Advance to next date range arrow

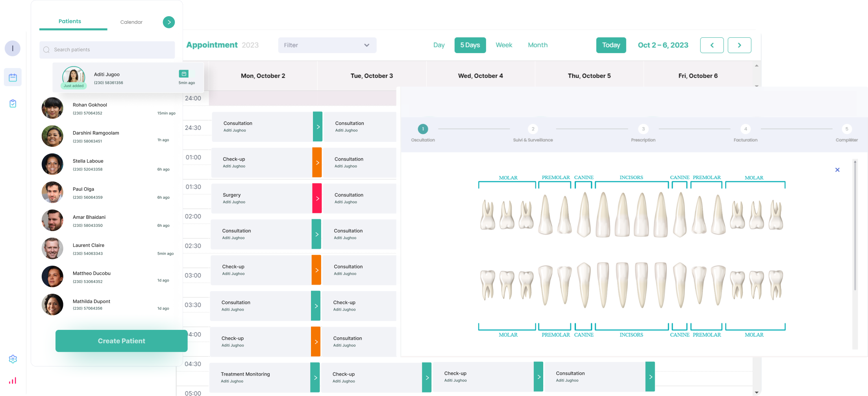tap(739, 45)
